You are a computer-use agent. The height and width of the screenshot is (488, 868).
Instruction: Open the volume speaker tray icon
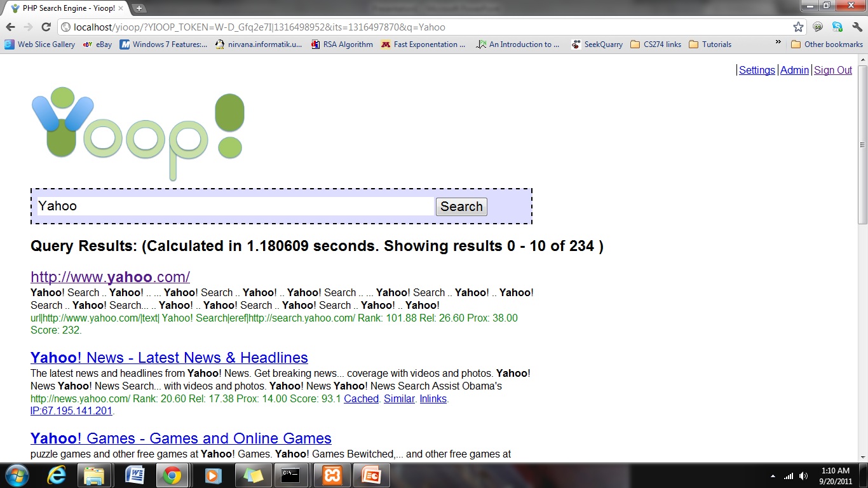point(803,476)
